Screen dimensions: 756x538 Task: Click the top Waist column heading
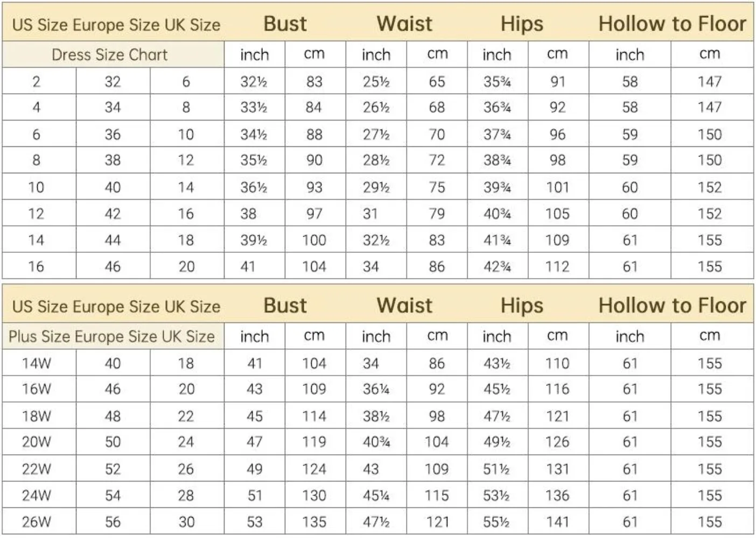pos(404,24)
